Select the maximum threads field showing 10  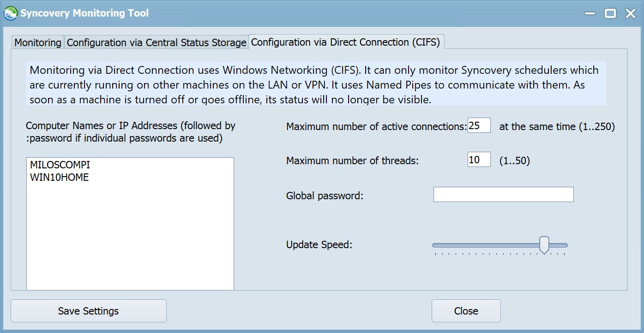479,159
